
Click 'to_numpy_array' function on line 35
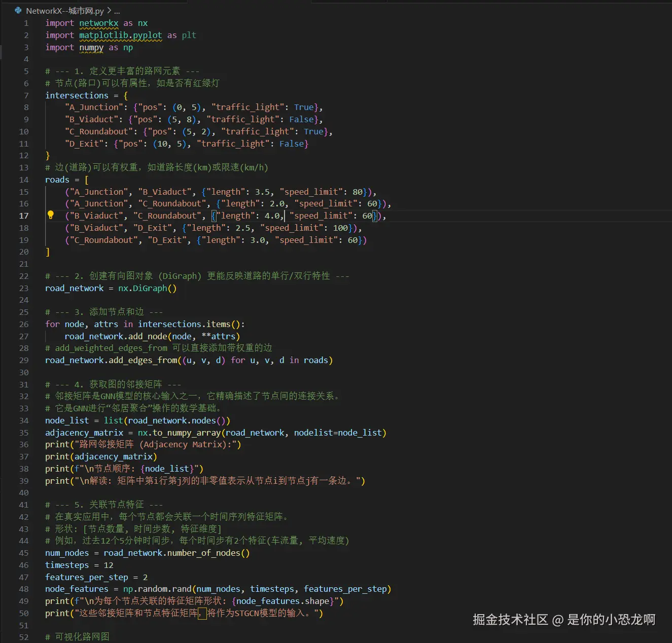click(x=187, y=433)
